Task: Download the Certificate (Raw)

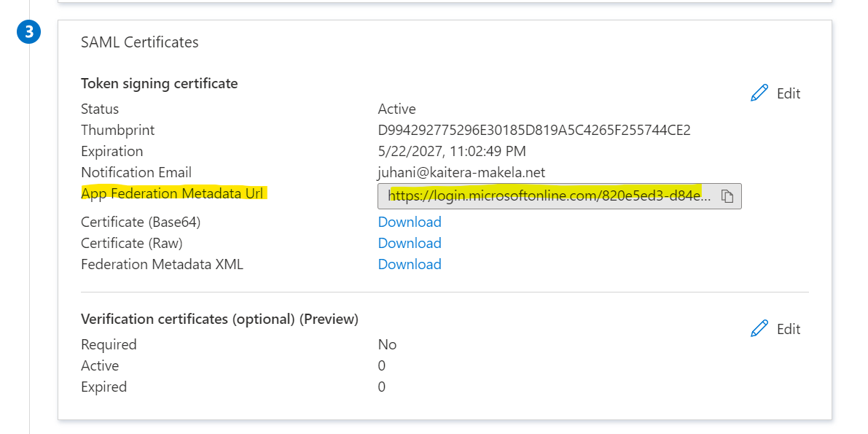Action: [410, 243]
